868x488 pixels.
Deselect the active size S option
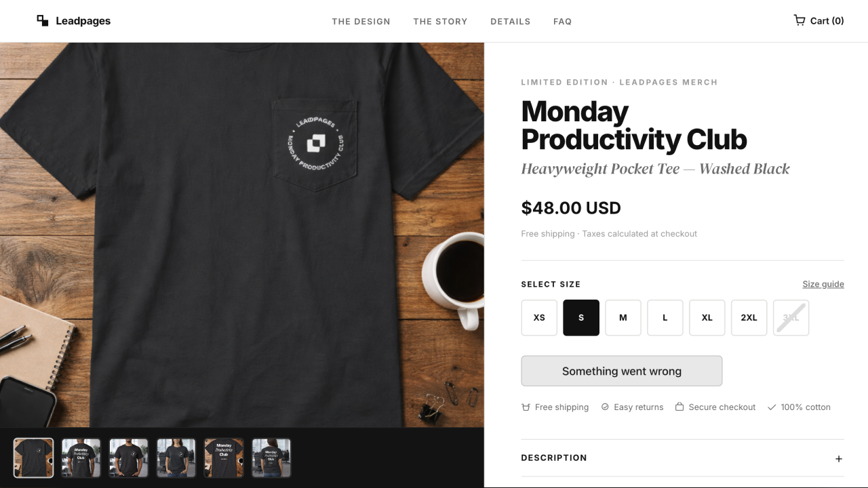coord(580,317)
